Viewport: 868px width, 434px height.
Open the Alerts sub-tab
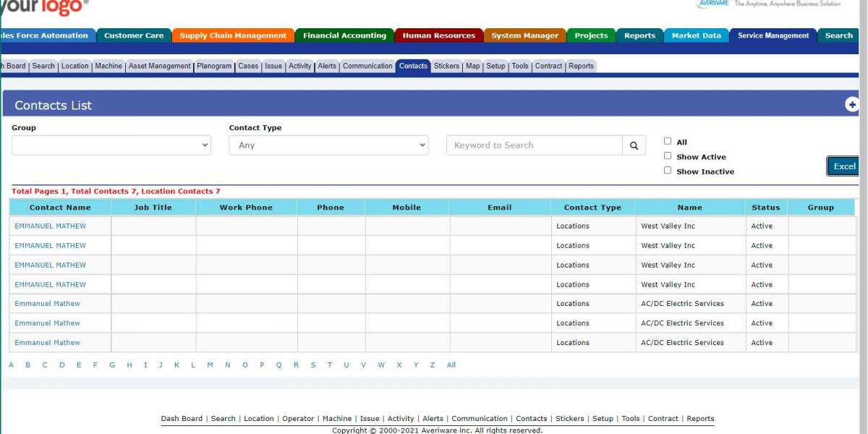tap(327, 66)
